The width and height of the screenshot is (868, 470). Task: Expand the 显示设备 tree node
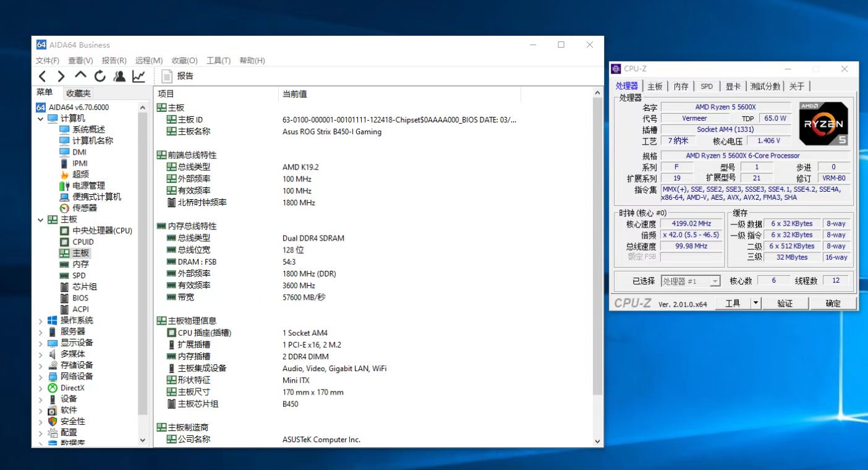[x=41, y=343]
